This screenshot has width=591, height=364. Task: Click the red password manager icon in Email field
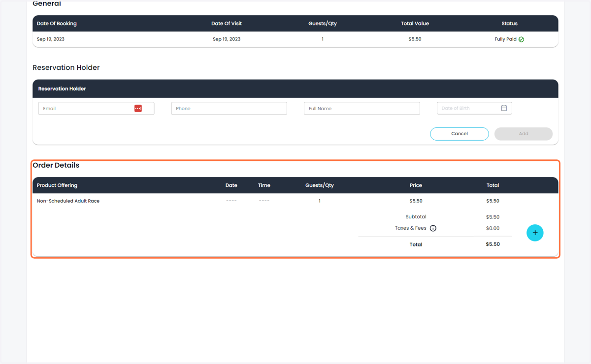[x=138, y=108]
